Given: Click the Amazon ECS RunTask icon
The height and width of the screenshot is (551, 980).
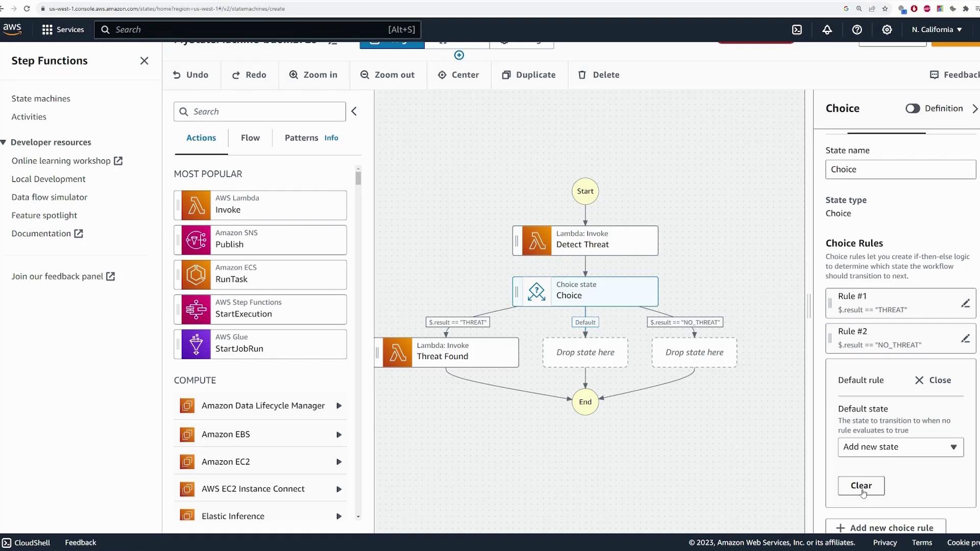Looking at the screenshot, I should point(196,275).
